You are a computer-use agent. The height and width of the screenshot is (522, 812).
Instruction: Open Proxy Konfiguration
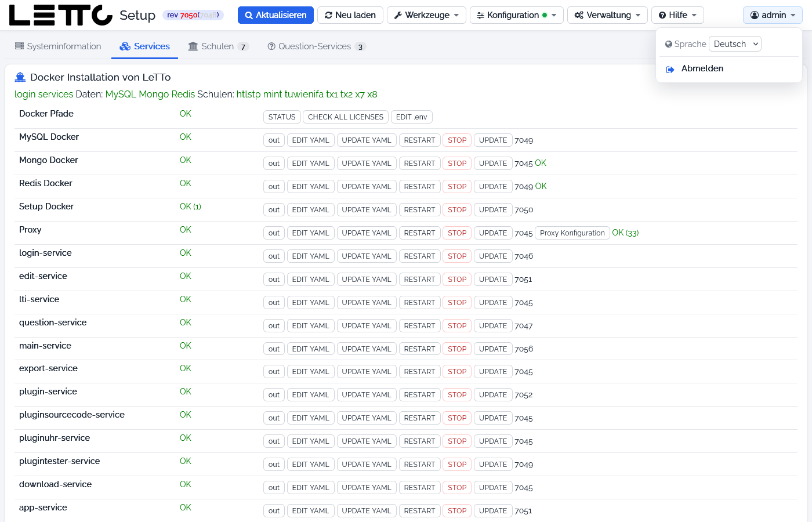(x=572, y=233)
